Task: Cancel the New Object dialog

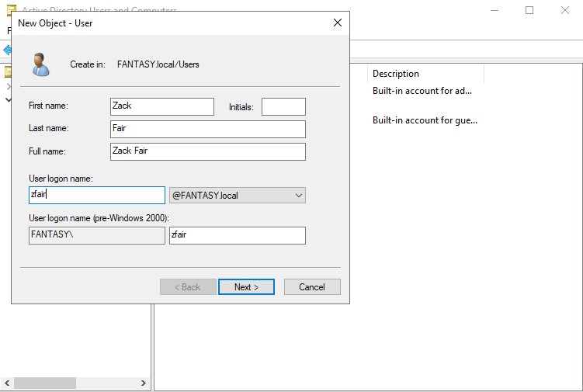Action: click(312, 286)
